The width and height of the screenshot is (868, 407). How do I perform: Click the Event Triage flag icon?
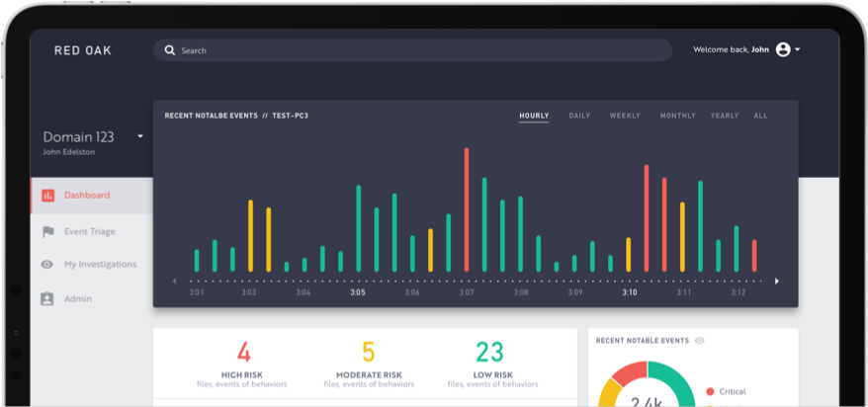pos(48,232)
